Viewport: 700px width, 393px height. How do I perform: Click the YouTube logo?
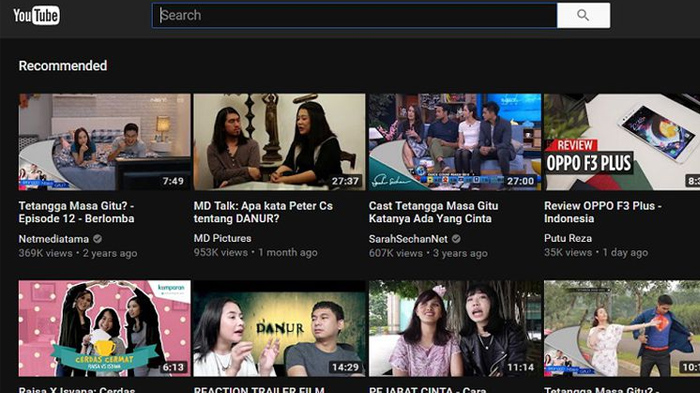[36, 16]
